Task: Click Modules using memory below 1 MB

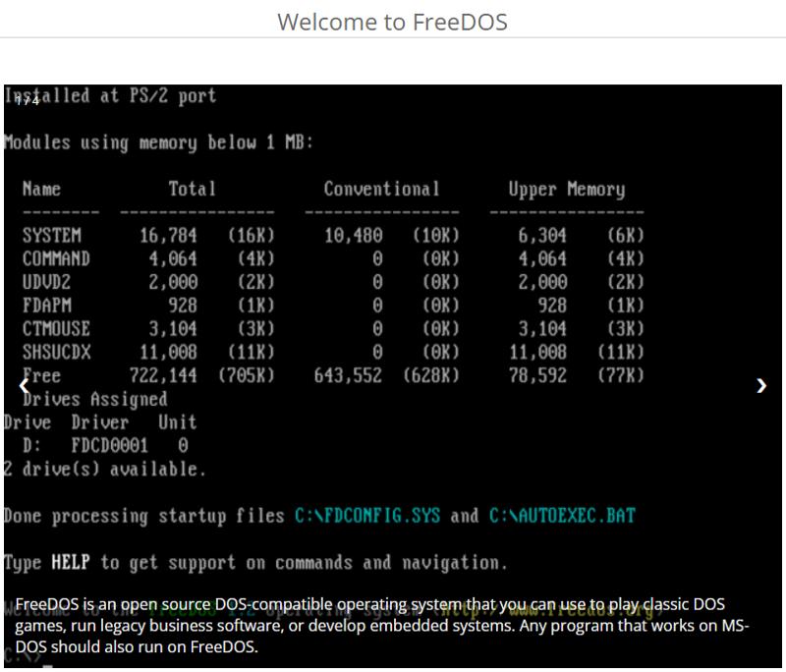Action: [x=158, y=142]
